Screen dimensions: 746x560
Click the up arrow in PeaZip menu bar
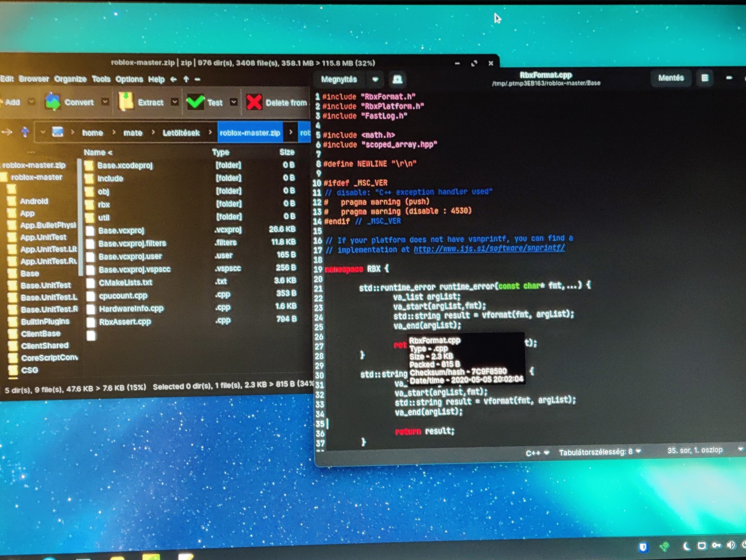[x=186, y=79]
